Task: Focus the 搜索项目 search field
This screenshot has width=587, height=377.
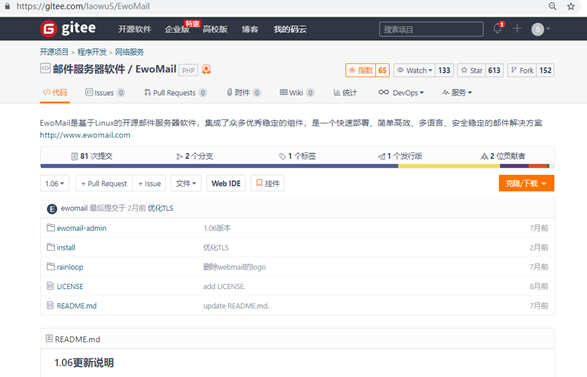Action: pyautogui.click(x=431, y=29)
